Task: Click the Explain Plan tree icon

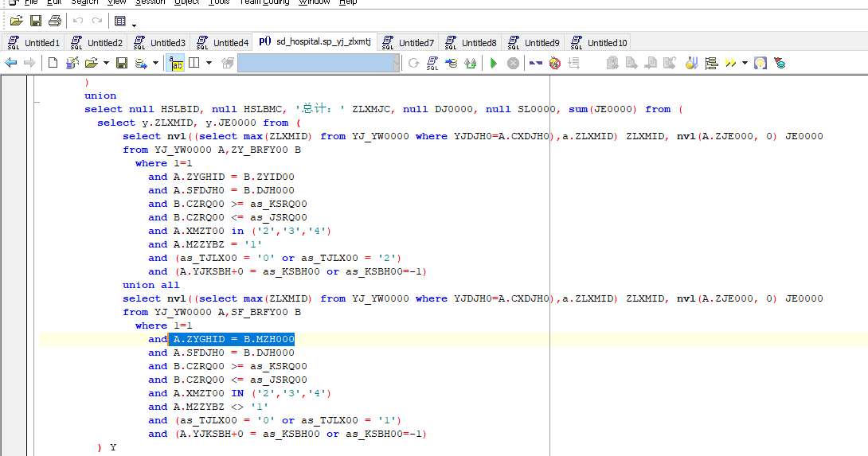Action: [711, 63]
